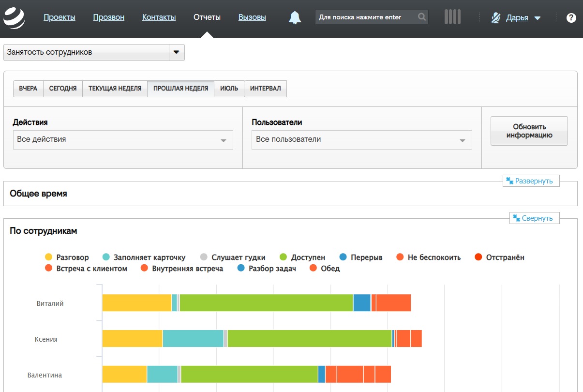
Task: Click the search magnifier icon
Action: point(422,17)
